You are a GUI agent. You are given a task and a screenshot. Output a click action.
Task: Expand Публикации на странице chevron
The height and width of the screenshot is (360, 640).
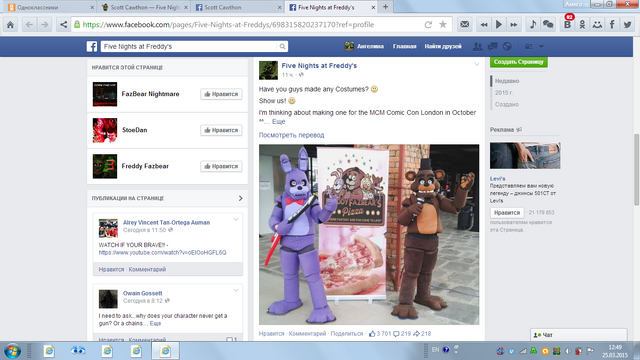click(240, 198)
